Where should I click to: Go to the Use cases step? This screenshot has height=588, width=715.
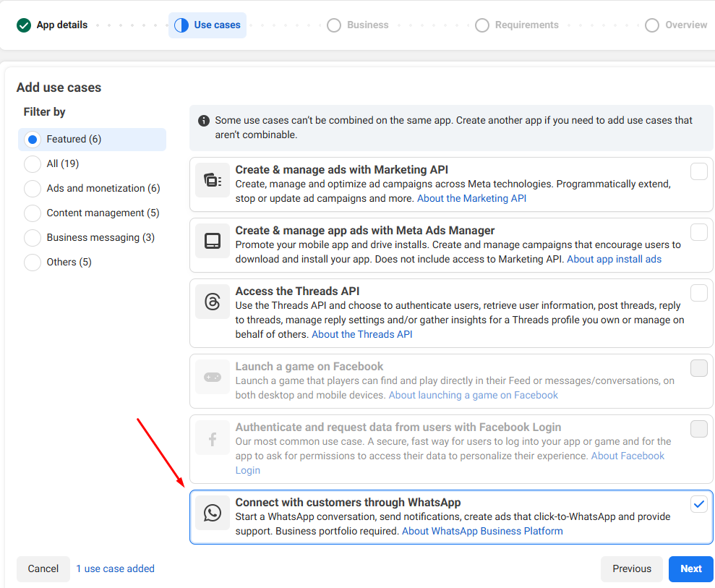tap(207, 25)
